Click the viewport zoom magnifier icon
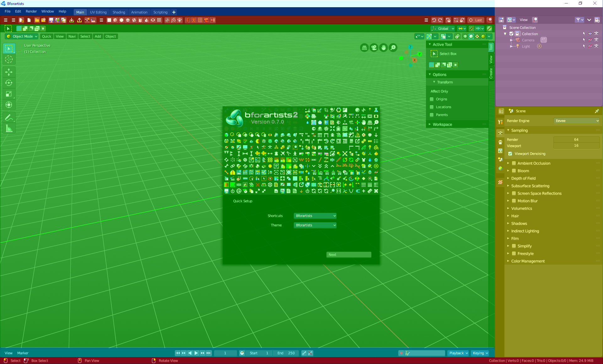Viewport: 603px width, 364px height. (x=393, y=48)
